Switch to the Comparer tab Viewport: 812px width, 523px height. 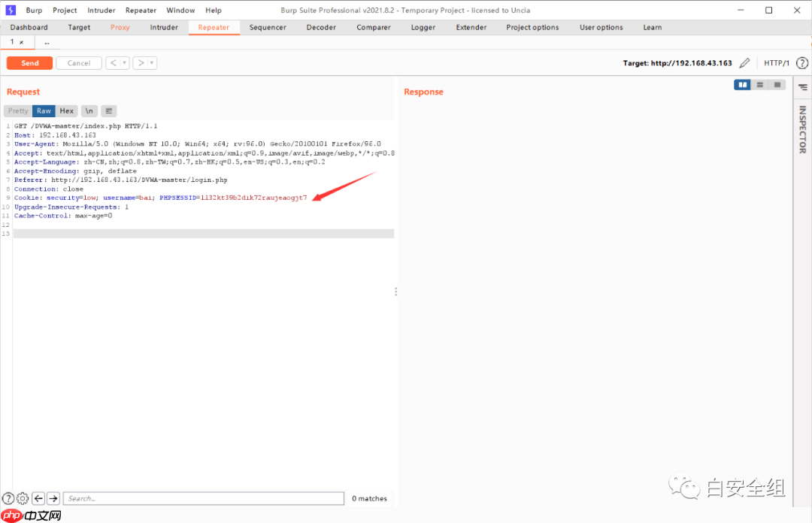point(374,28)
